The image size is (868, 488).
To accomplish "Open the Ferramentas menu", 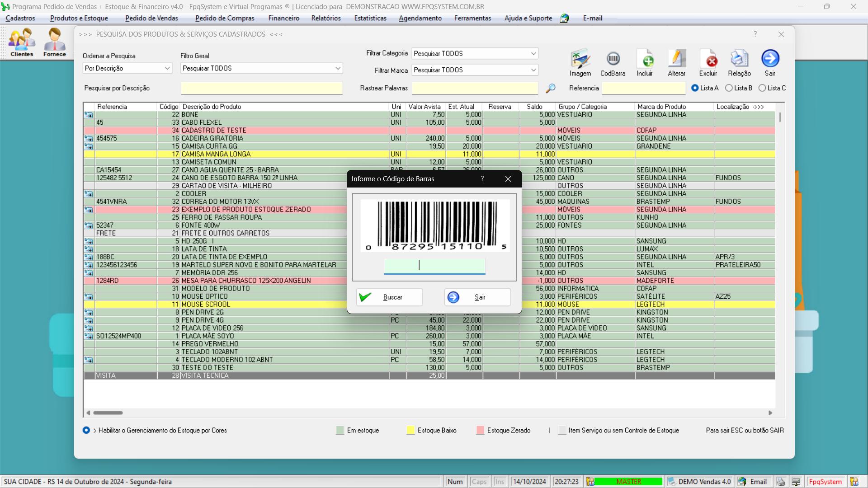I will (x=472, y=18).
